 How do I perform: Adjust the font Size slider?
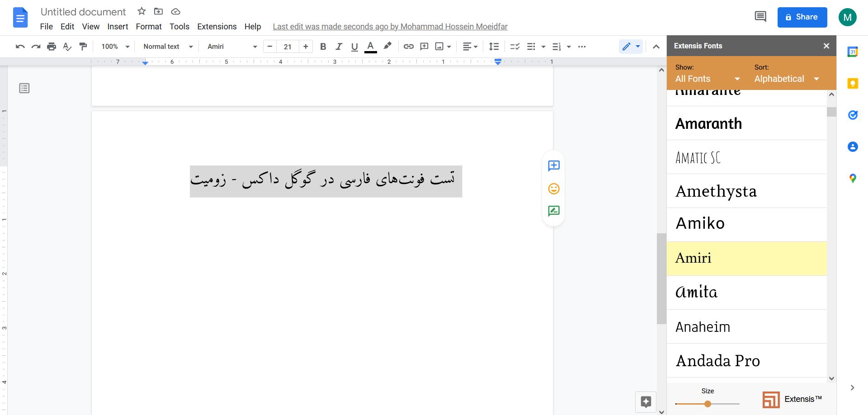(707, 404)
